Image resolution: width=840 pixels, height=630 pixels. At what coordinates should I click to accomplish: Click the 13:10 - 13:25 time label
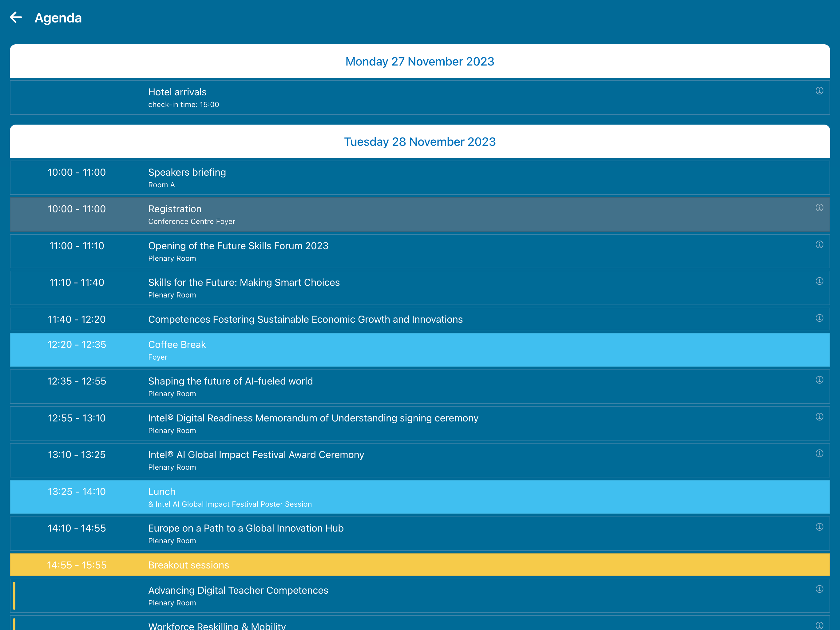[x=77, y=454]
